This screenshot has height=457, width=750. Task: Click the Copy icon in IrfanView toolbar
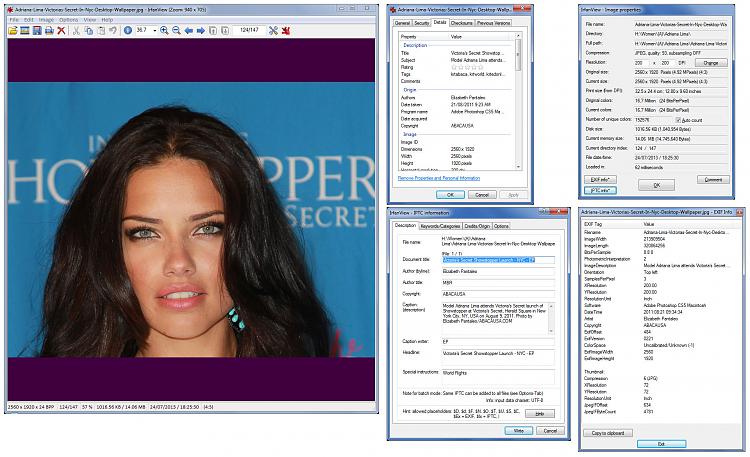pos(88,31)
